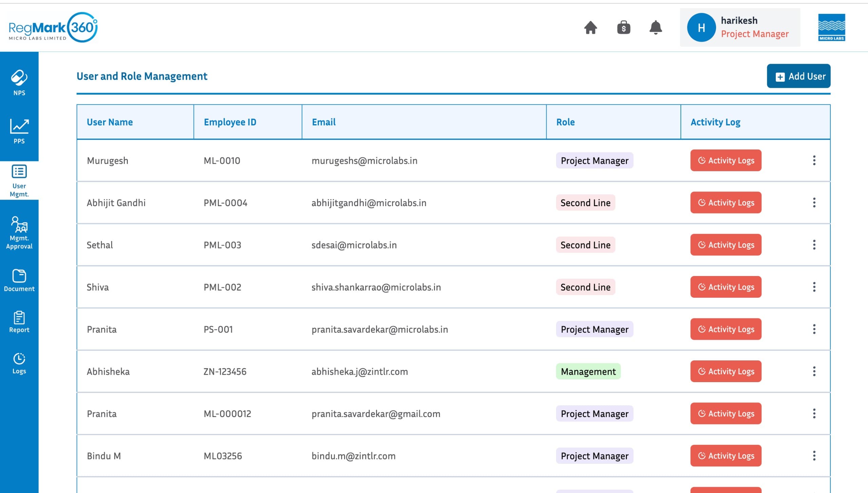Open the money briefcase icon
868x493 pixels.
coord(623,27)
